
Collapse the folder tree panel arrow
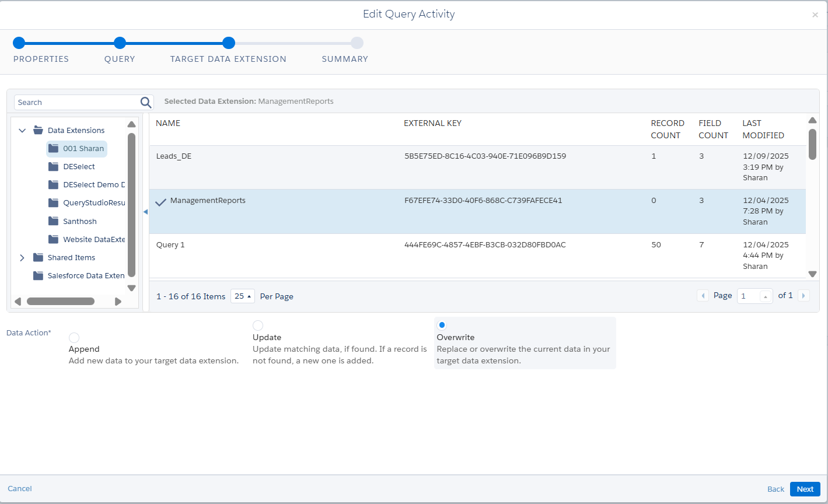[x=146, y=212]
